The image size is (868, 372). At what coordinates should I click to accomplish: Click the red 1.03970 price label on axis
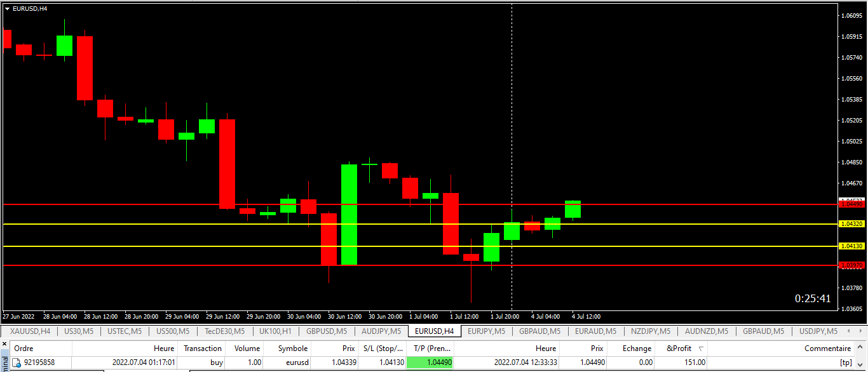[852, 265]
